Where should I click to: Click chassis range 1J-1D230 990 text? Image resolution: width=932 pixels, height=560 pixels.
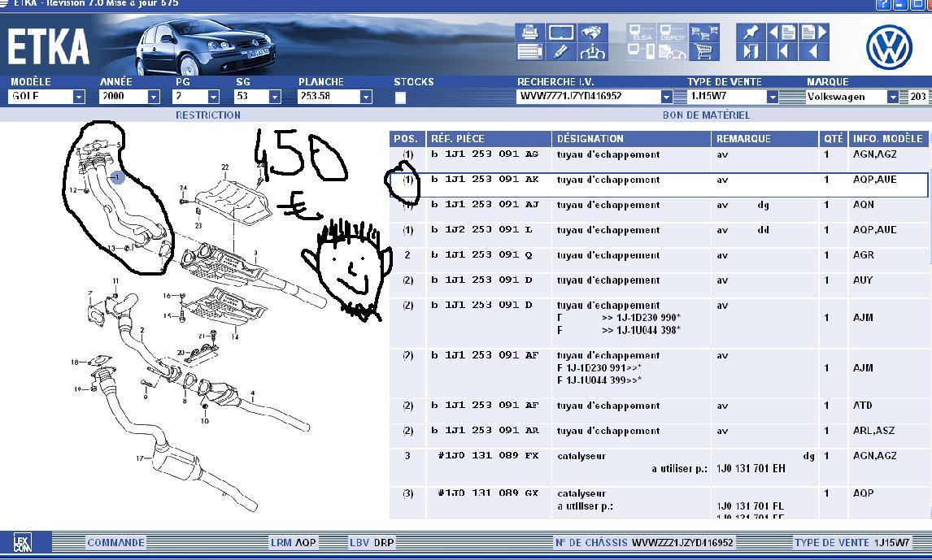point(641,318)
